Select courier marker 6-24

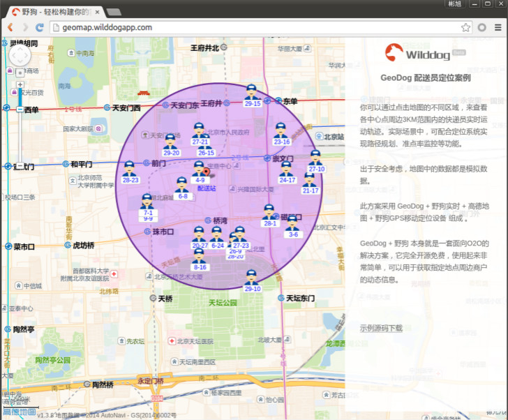(x=217, y=238)
